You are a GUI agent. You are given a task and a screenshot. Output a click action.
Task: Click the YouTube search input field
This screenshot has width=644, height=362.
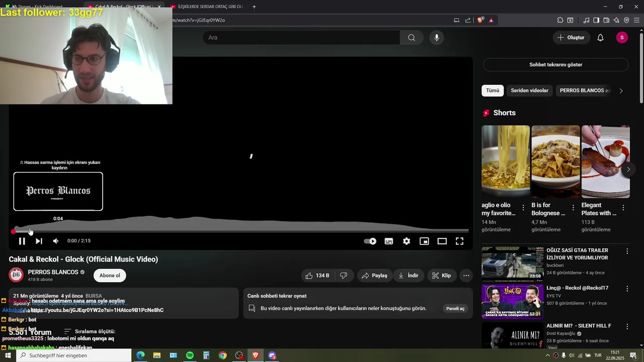tap(301, 38)
